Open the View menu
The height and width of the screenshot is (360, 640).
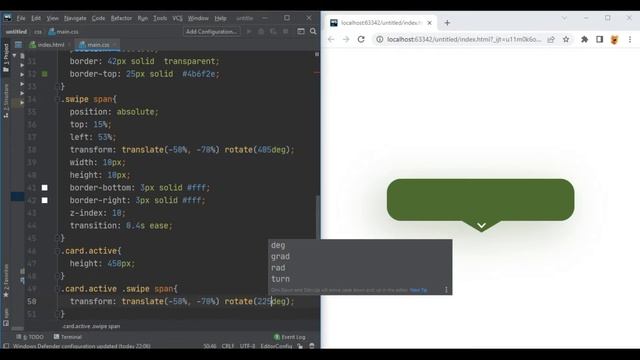52,18
